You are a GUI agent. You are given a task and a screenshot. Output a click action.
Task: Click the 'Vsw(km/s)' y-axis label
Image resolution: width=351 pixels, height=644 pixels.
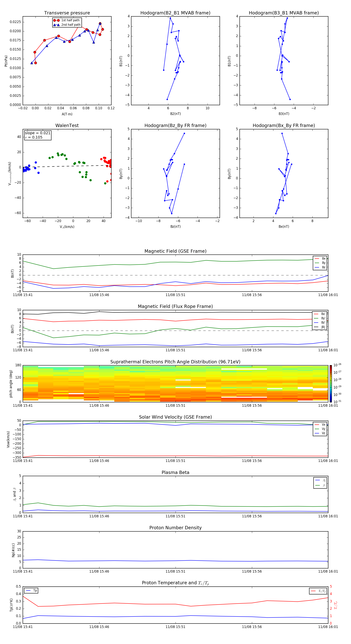(8, 439)
